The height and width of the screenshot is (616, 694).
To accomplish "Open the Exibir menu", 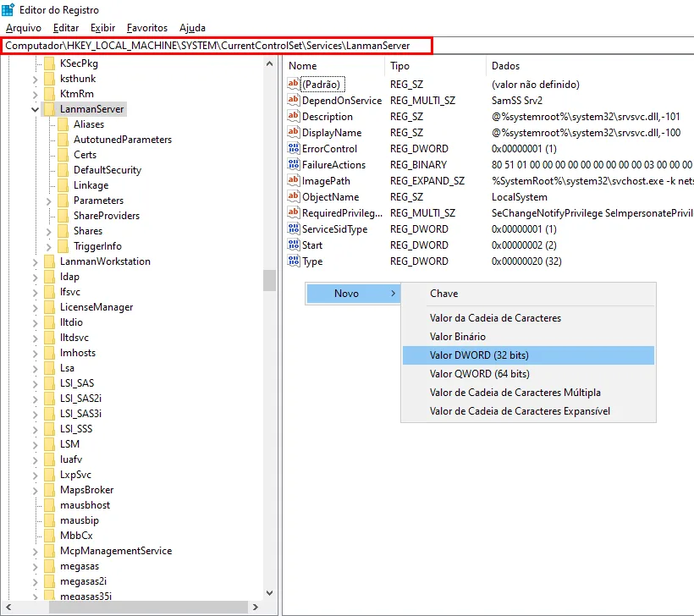I will tap(102, 28).
